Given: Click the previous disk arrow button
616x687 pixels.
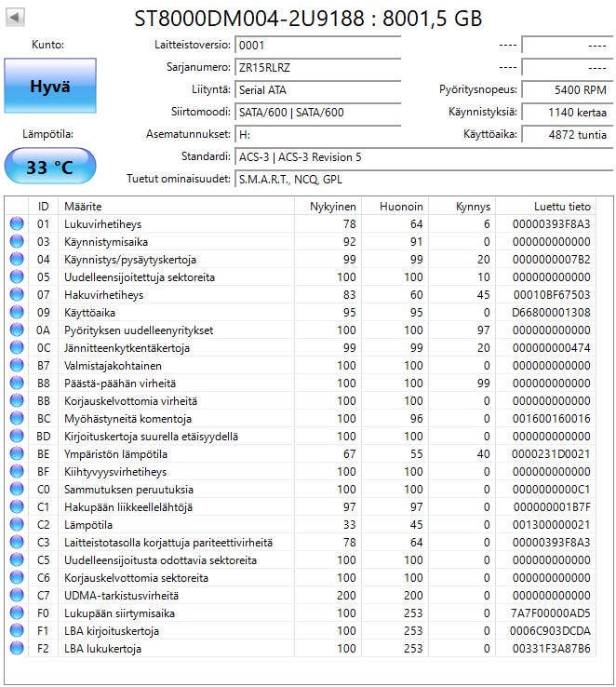Looking at the screenshot, I should [x=16, y=19].
